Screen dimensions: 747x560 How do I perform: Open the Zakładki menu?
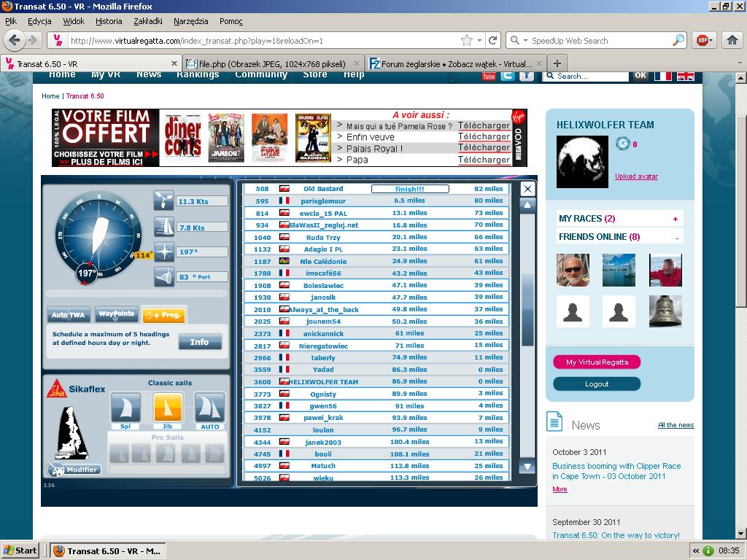[x=148, y=21]
